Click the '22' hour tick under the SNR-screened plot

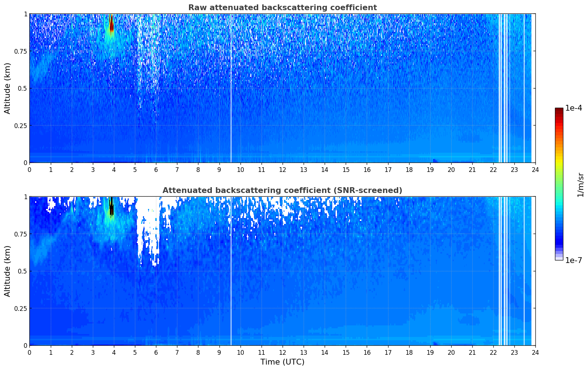(493, 352)
